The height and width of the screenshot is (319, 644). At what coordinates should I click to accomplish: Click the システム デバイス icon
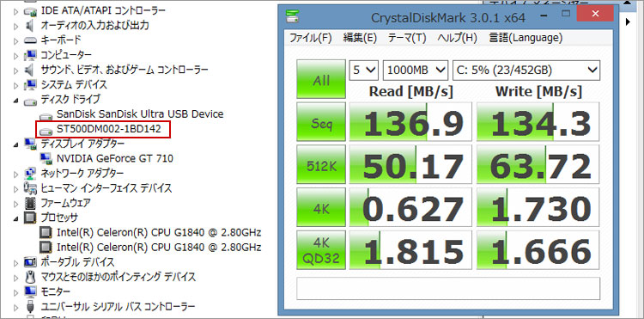[x=30, y=85]
